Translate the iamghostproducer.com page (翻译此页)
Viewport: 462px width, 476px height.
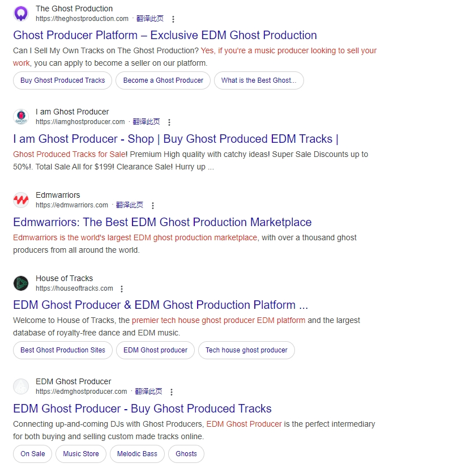coord(146,122)
